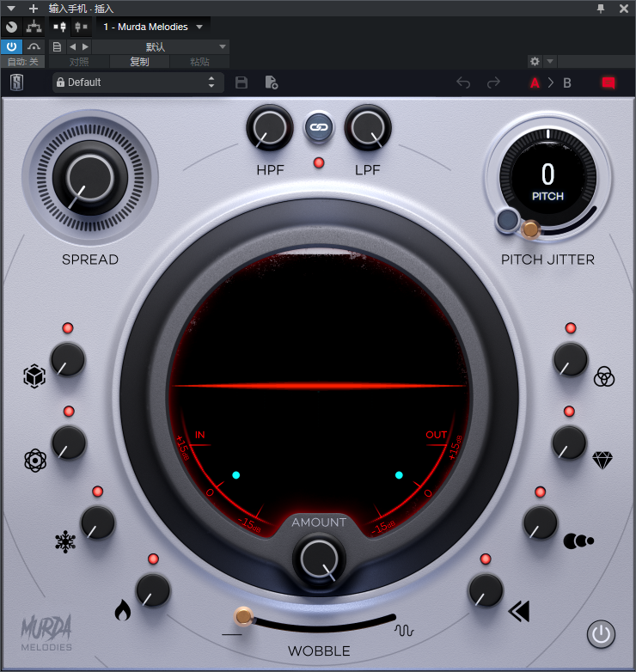Toggle the HPF/LPF link button
The width and height of the screenshot is (636, 672).
pyautogui.click(x=319, y=127)
